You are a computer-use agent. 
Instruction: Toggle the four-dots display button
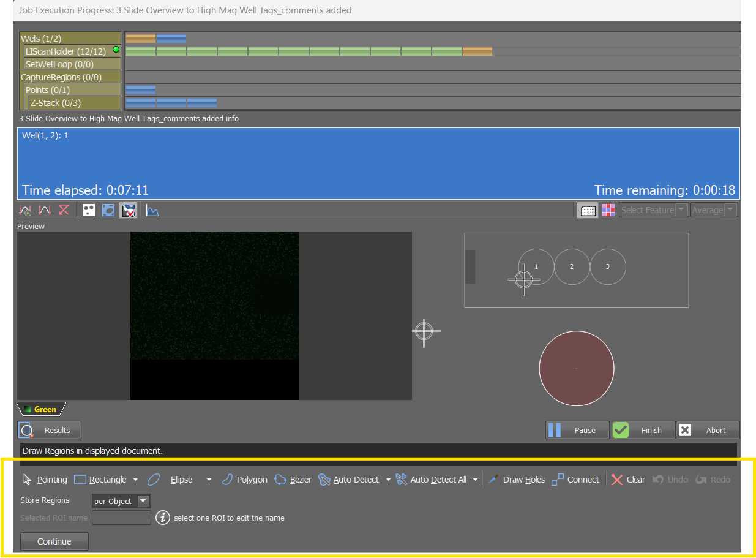tap(89, 211)
